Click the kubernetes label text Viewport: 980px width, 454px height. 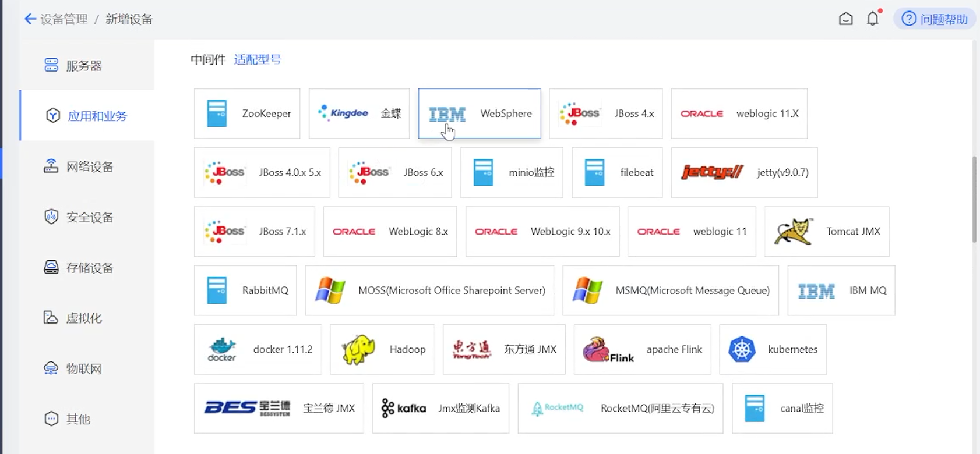point(792,349)
